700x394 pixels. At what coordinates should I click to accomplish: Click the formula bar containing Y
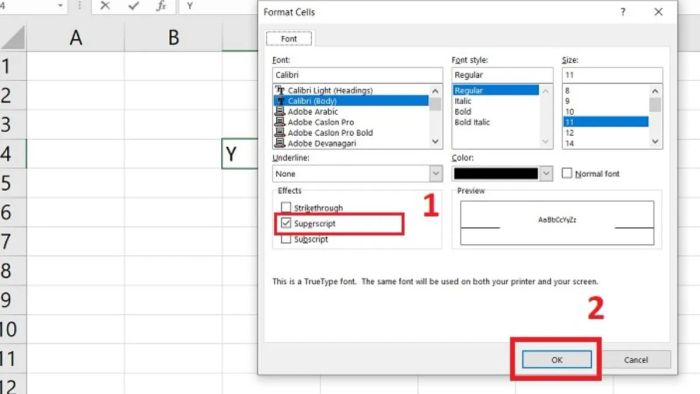(x=219, y=6)
